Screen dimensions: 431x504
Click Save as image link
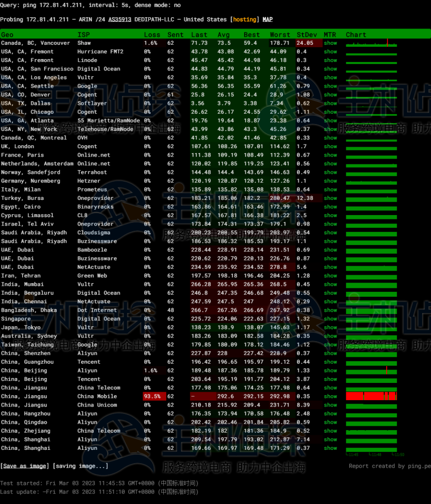25,466
